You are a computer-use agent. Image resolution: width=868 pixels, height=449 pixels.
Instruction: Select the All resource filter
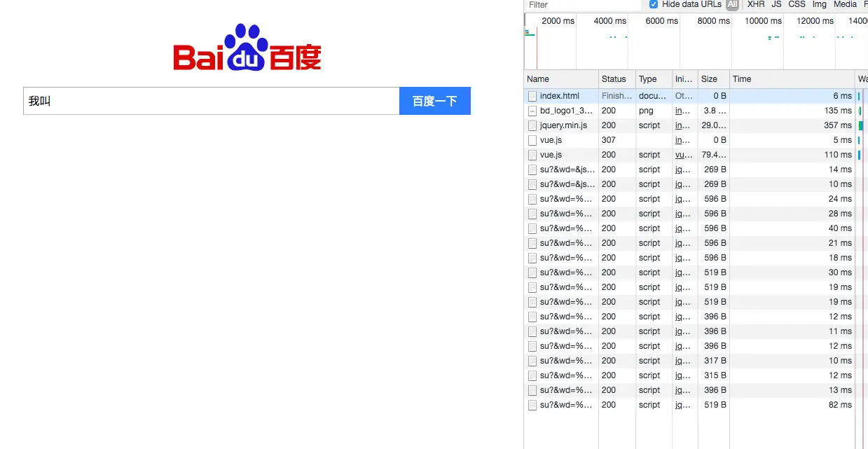[732, 4]
